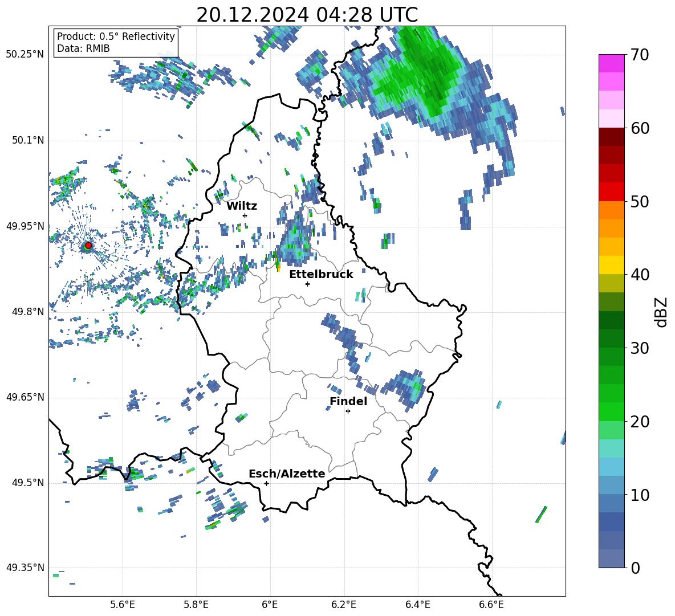Click the Wiltz city label
This screenshot has height=616, width=675.
pos(242,206)
